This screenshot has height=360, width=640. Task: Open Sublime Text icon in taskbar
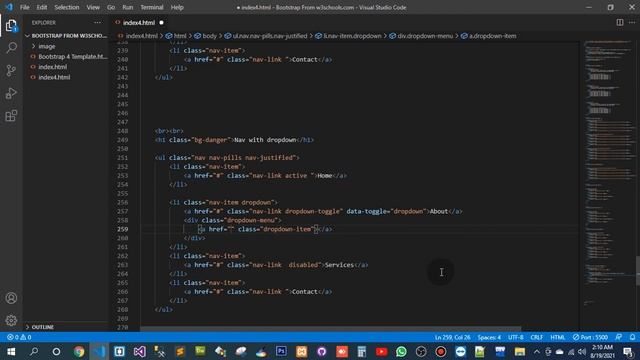[x=180, y=351]
